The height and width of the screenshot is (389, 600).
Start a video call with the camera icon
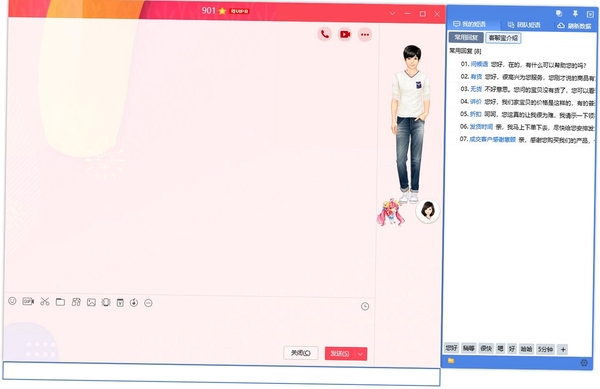345,34
